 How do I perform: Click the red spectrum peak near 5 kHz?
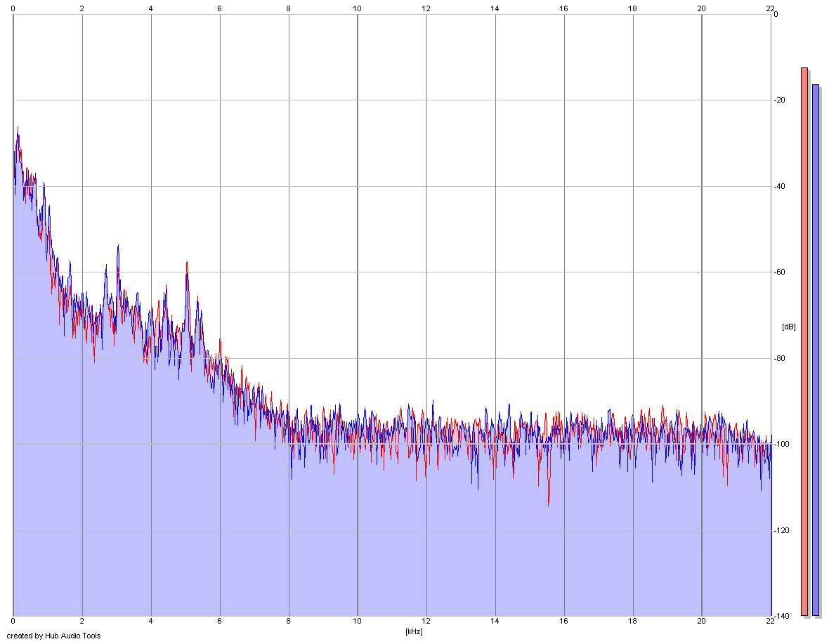(x=187, y=263)
